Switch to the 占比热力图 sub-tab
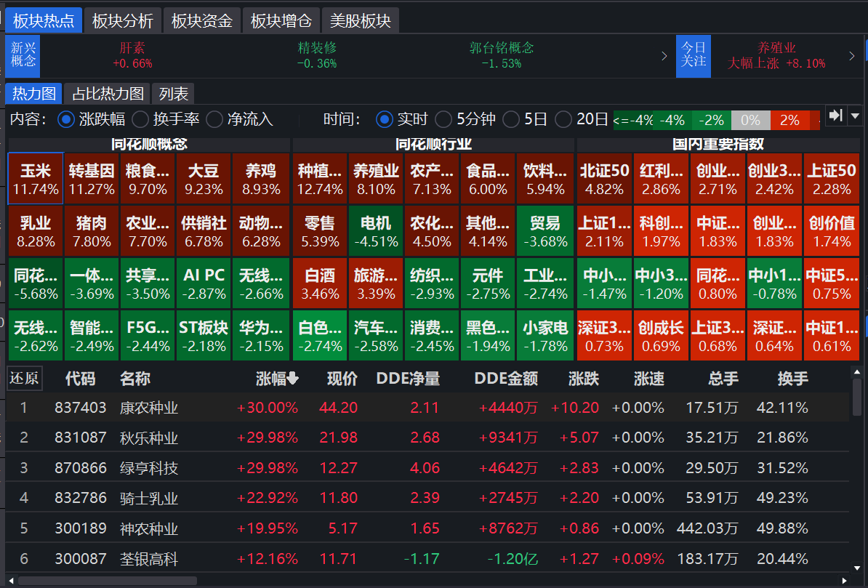The width and height of the screenshot is (868, 588). 107,94
